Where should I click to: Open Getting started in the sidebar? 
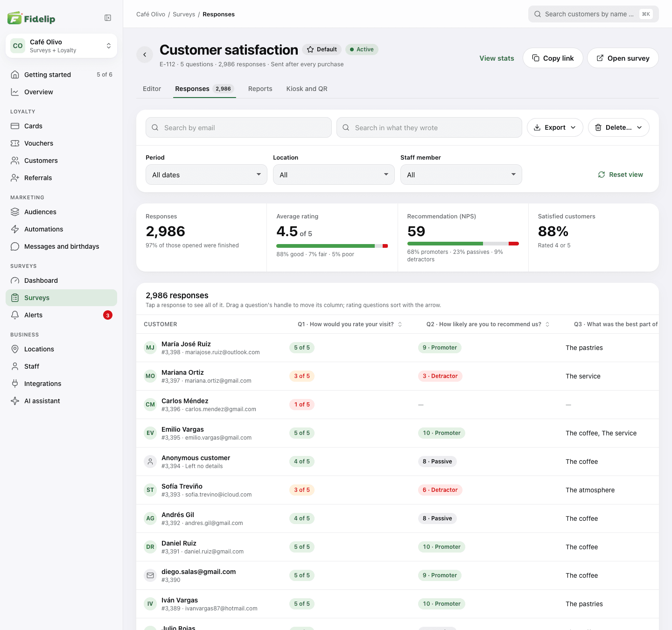tap(61, 75)
